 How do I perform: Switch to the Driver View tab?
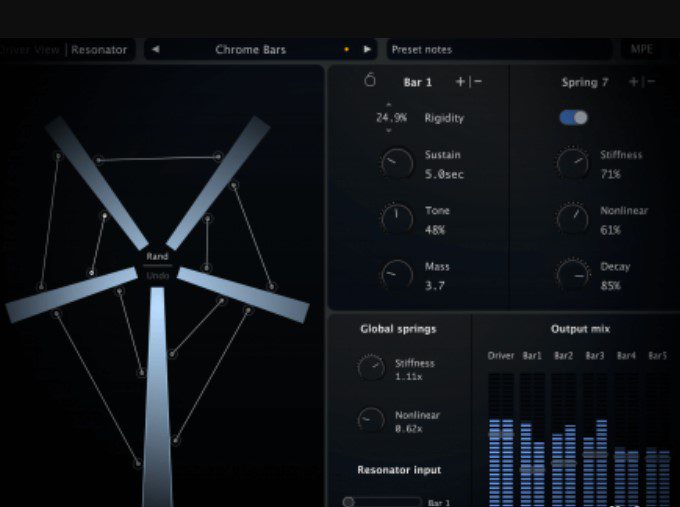[x=29, y=50]
